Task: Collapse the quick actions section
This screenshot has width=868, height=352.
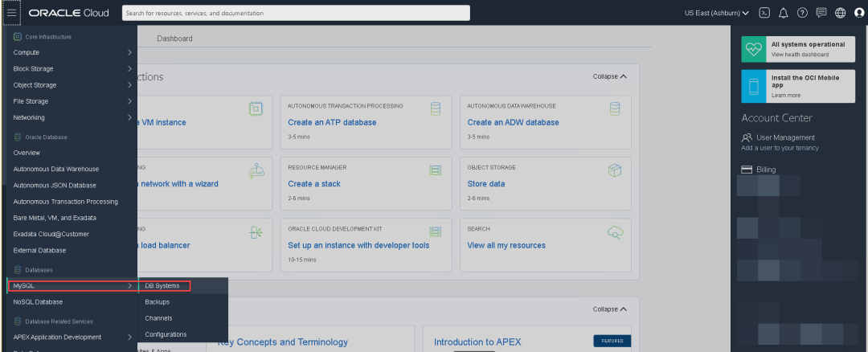Action: 609,76
